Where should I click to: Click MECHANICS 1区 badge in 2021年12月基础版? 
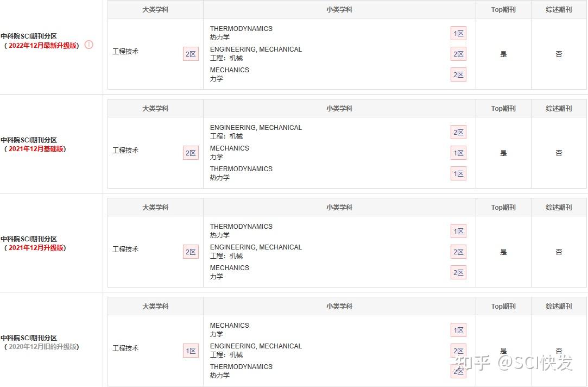(x=458, y=153)
